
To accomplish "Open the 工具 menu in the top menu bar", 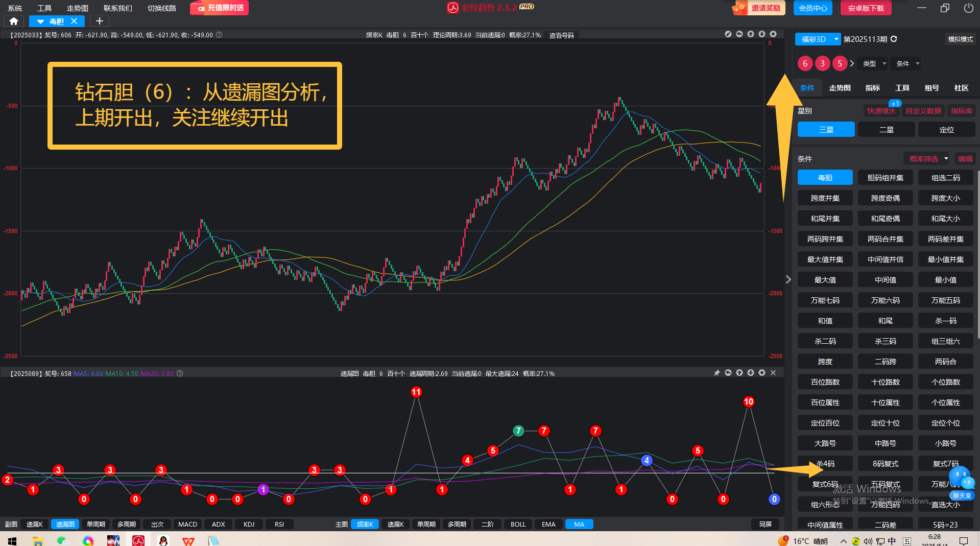I will (x=44, y=8).
